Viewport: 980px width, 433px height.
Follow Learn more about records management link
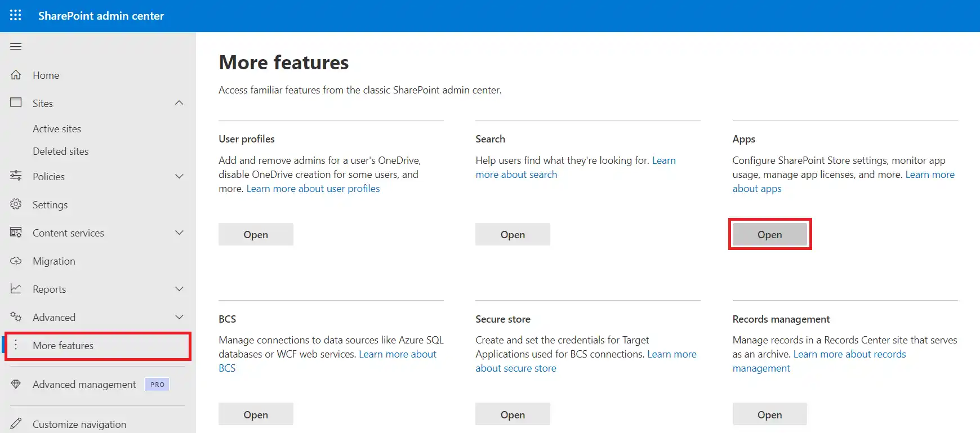[849, 354]
